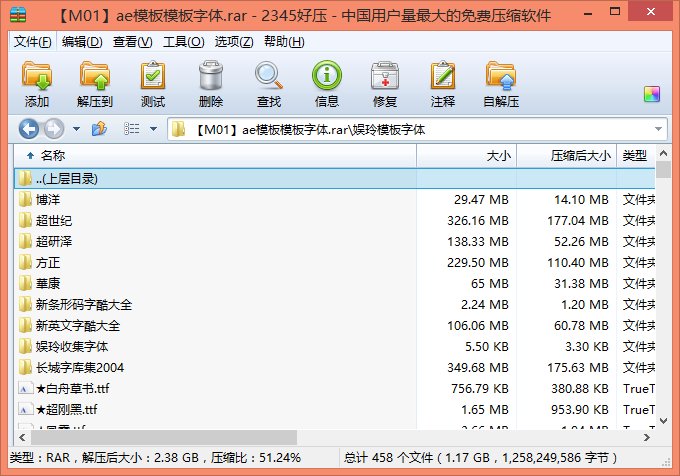Click the vertical scrollbar thumb

pos(663,170)
